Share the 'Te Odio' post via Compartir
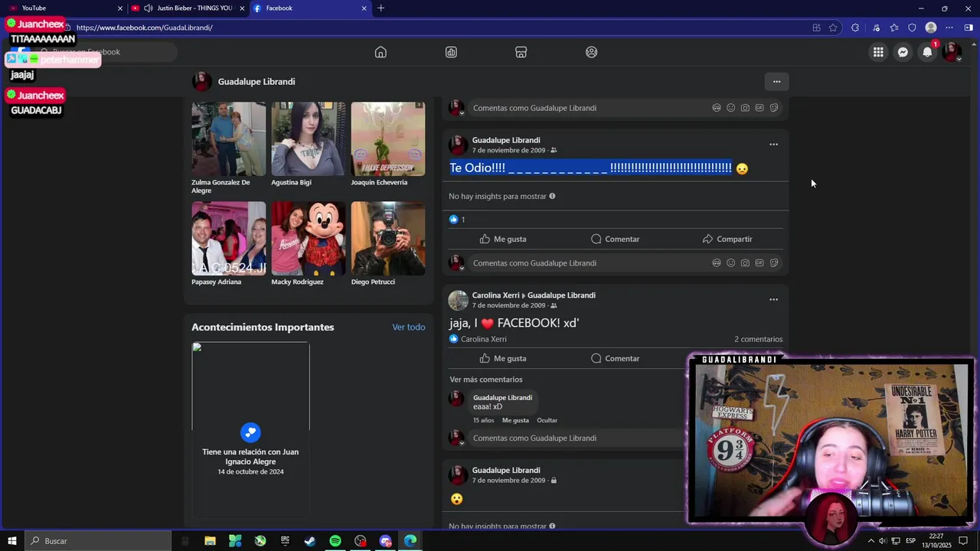The image size is (980, 551). pos(727,239)
